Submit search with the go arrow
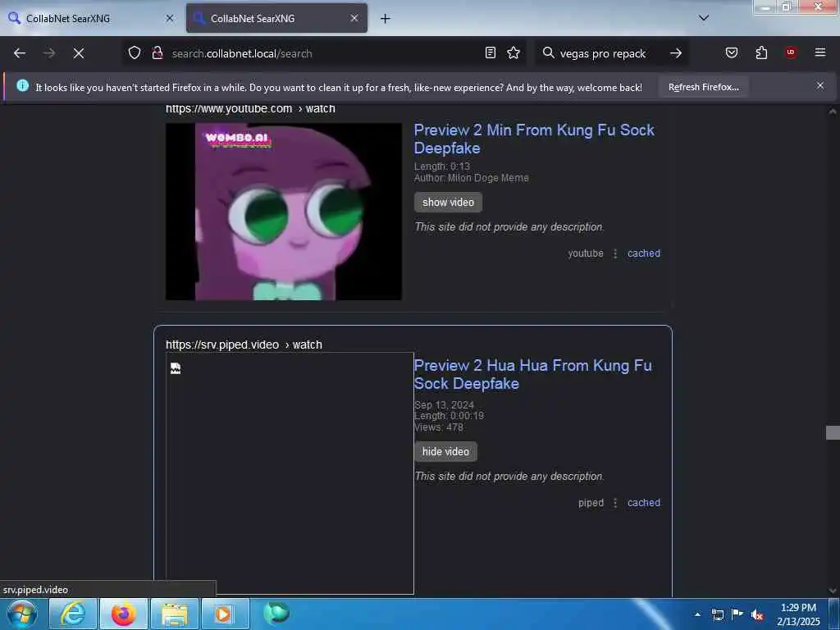The image size is (840, 630). coord(676,53)
